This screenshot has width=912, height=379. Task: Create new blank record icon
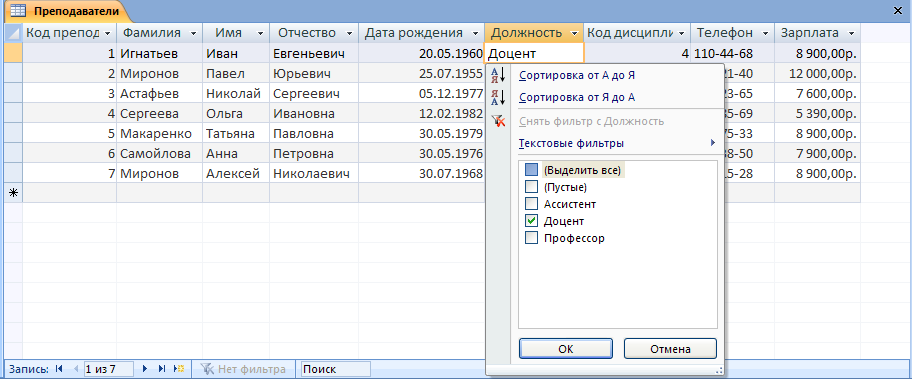(x=180, y=369)
